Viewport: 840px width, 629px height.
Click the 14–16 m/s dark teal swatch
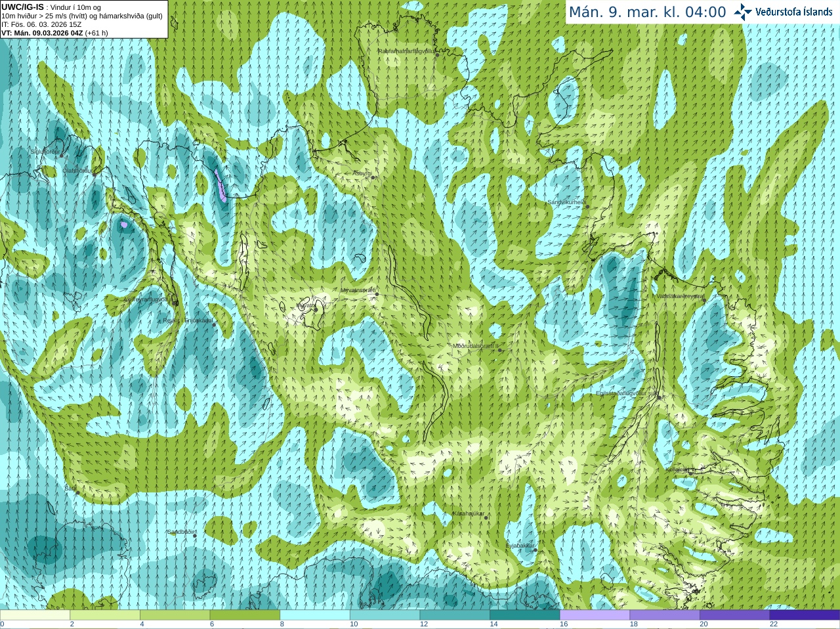(525, 615)
